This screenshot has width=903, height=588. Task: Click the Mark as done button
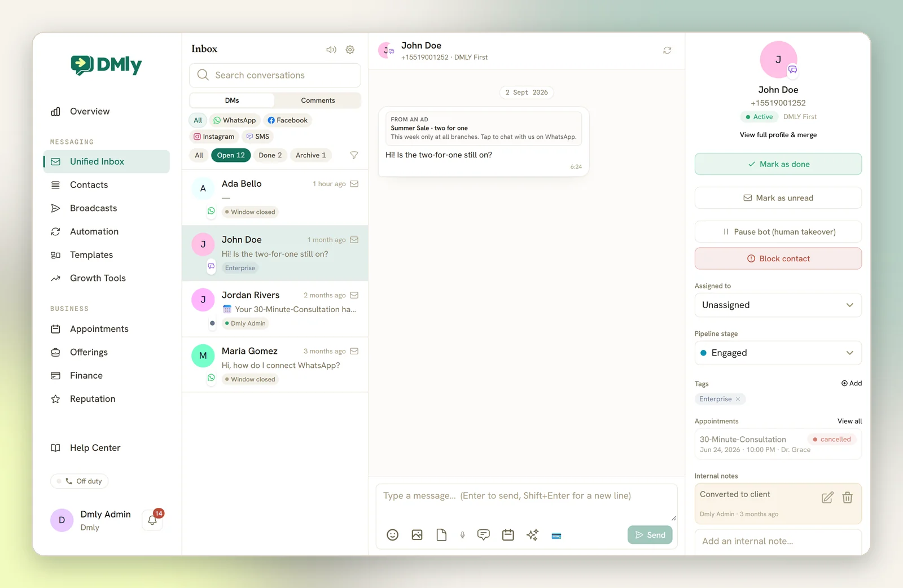pyautogui.click(x=778, y=164)
